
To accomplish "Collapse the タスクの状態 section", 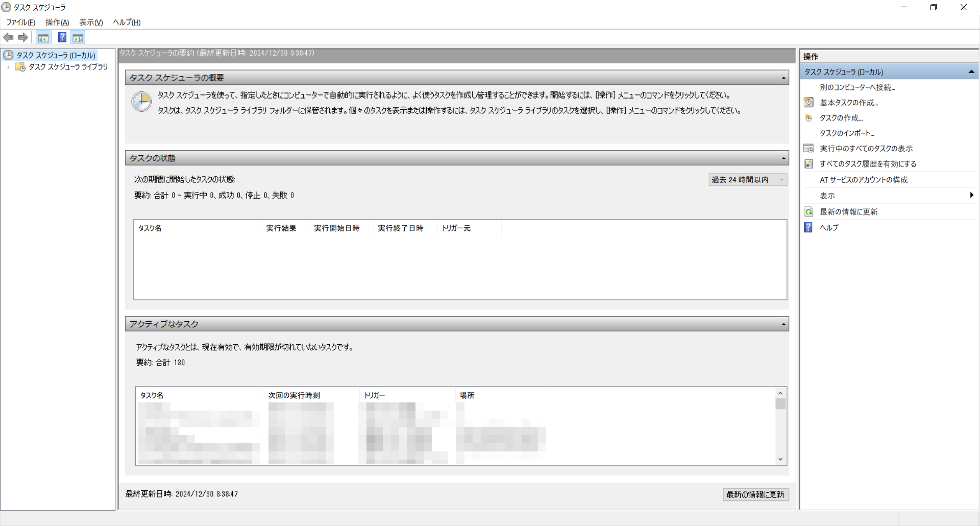I will [x=783, y=158].
